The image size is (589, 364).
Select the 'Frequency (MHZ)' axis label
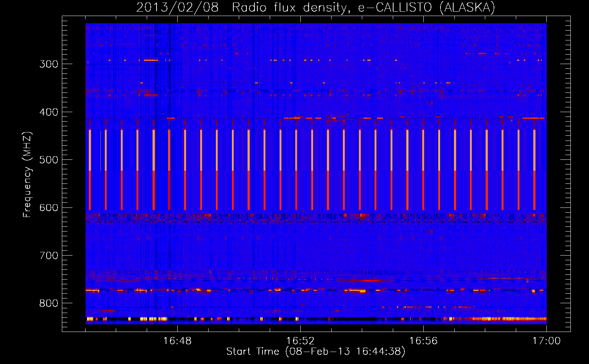27,174
